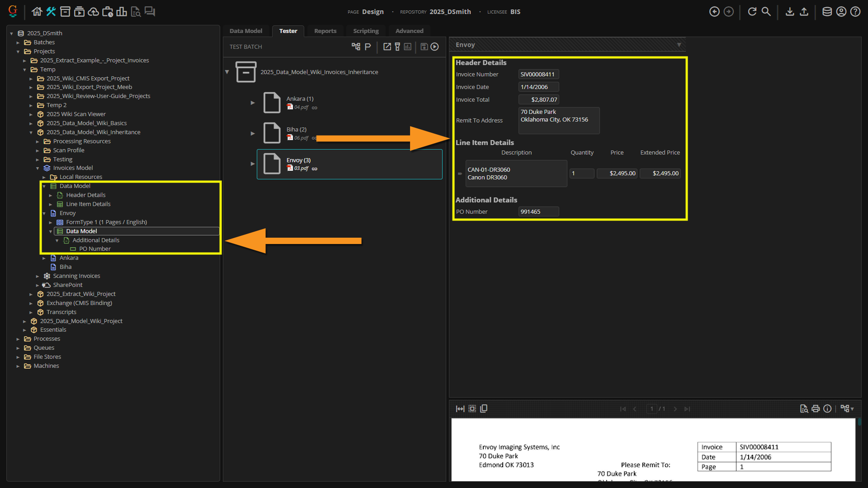
Task: Select PO Number field in tree
Action: click(x=94, y=249)
